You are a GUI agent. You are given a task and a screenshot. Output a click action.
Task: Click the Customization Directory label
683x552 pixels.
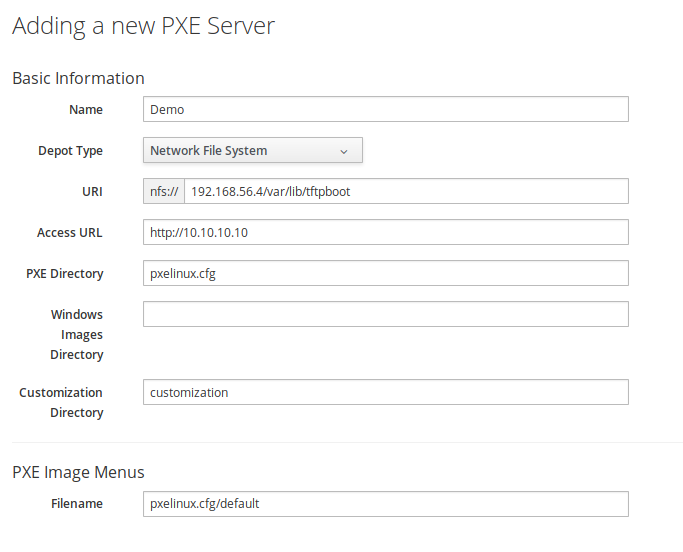point(61,402)
